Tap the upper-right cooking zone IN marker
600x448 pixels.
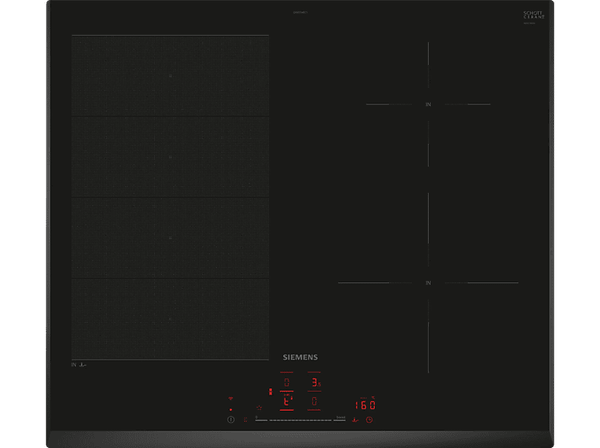point(428,104)
